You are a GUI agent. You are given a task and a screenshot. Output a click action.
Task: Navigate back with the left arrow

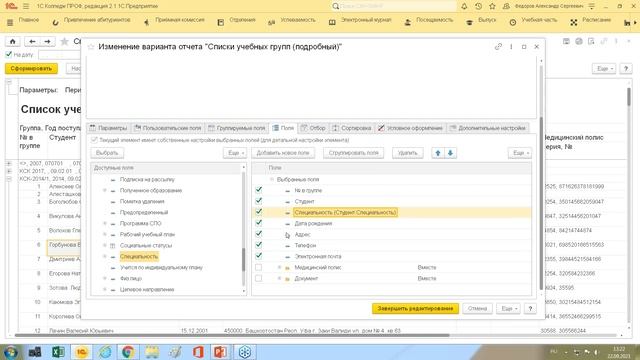(x=32, y=41)
